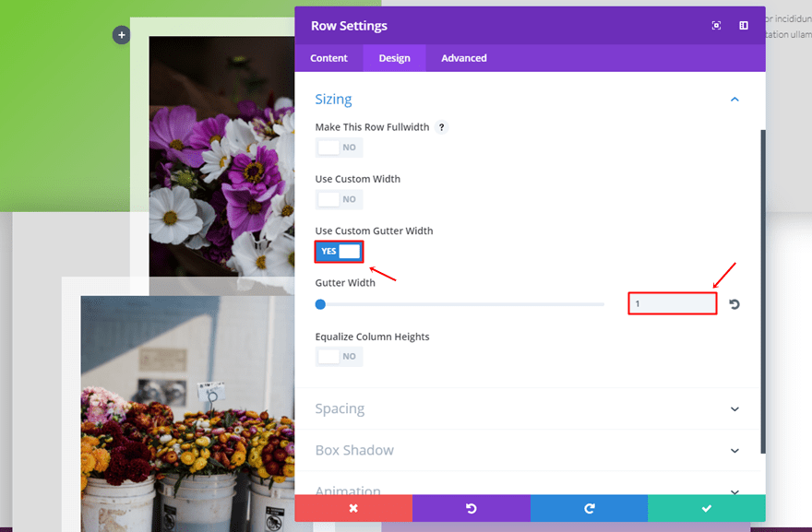
Task: Expand the Box Shadow section
Action: [x=734, y=451]
